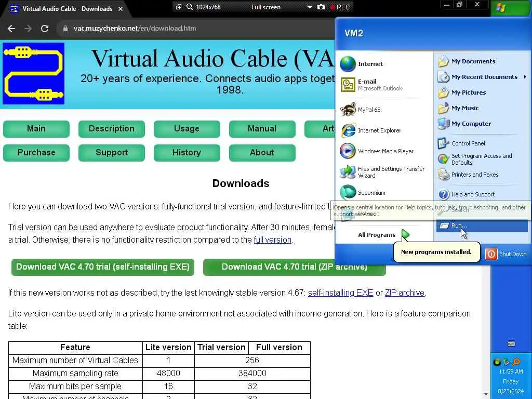Open Set Program Access and Defaults icon

tap(443, 159)
